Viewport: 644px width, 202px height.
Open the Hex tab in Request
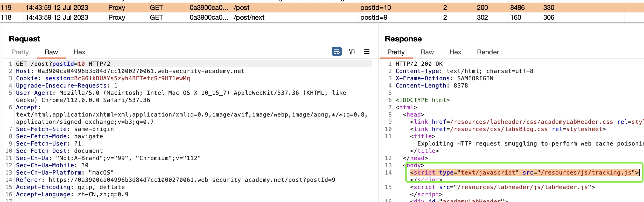tap(79, 52)
